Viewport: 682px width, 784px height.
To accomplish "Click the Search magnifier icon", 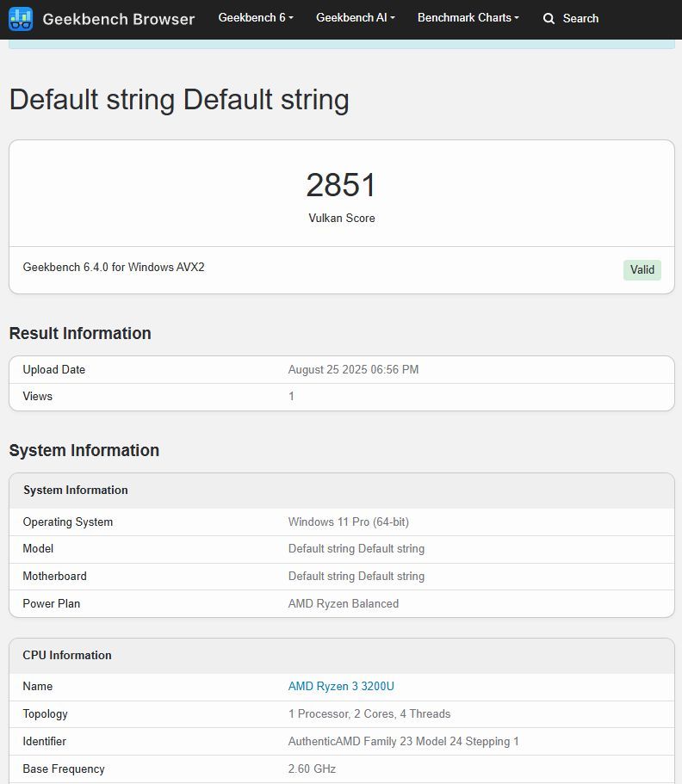I will coord(549,18).
